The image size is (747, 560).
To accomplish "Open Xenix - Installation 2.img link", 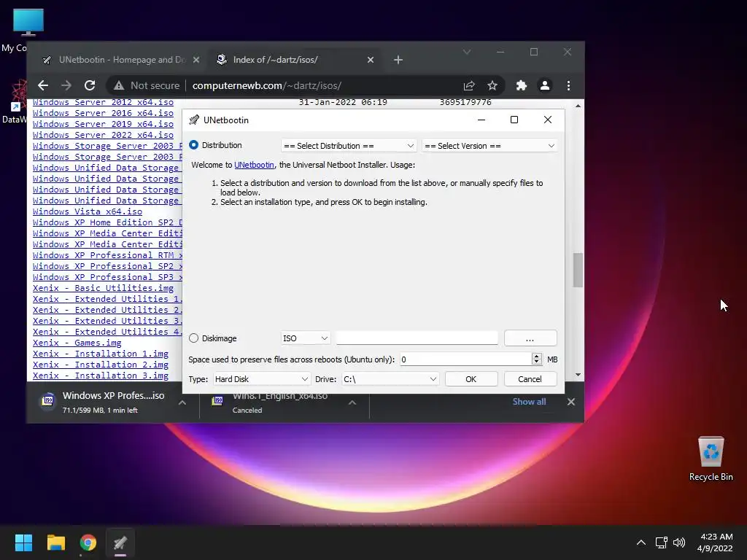I will tap(101, 365).
